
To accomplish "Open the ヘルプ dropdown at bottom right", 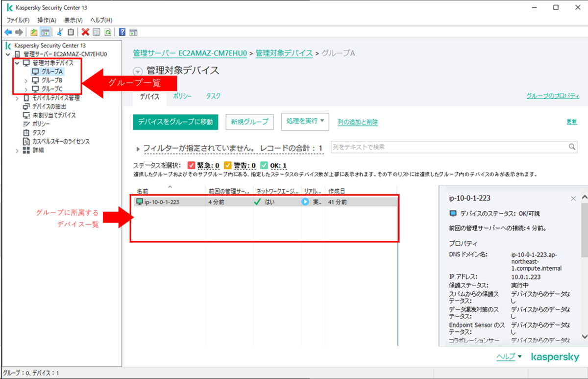I will point(509,357).
